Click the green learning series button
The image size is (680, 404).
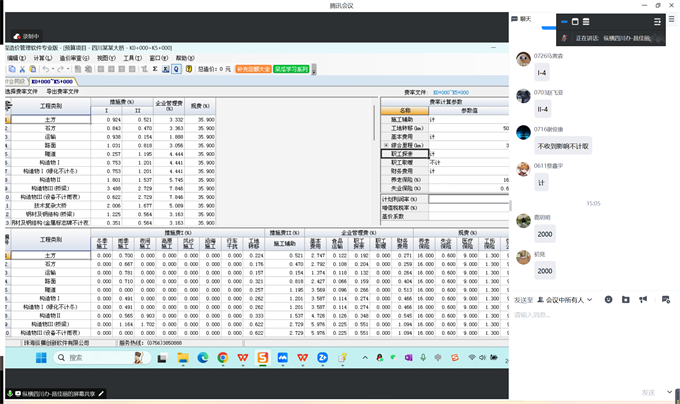[291, 69]
